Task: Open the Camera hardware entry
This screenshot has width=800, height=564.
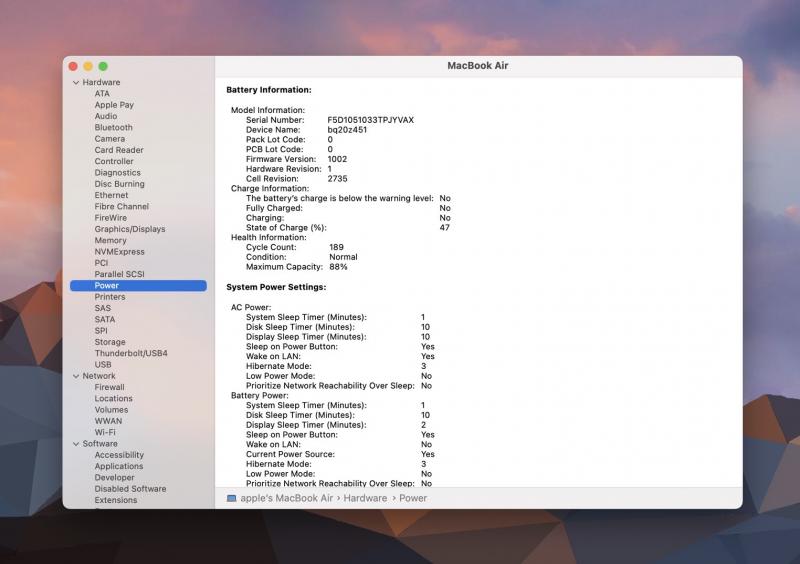Action: click(x=110, y=139)
